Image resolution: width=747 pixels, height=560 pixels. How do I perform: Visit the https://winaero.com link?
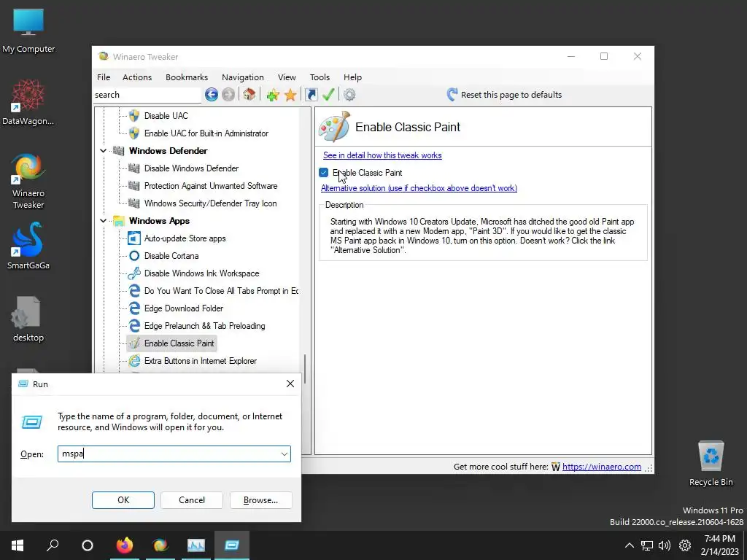coord(602,467)
